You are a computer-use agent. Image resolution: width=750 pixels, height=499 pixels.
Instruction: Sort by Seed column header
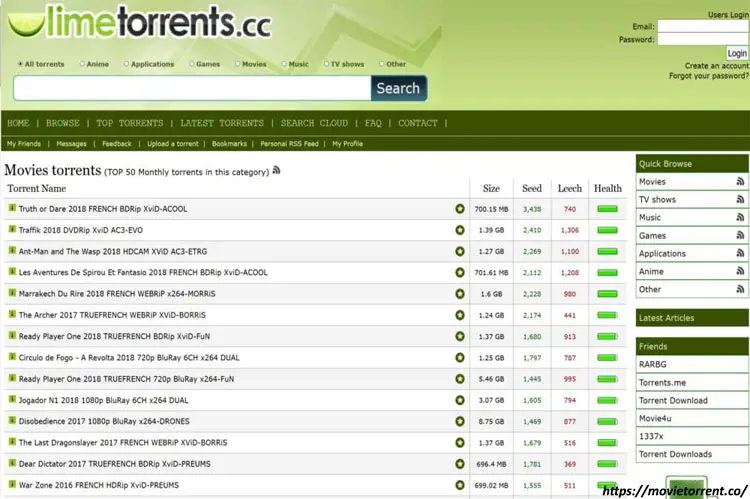pyautogui.click(x=532, y=189)
